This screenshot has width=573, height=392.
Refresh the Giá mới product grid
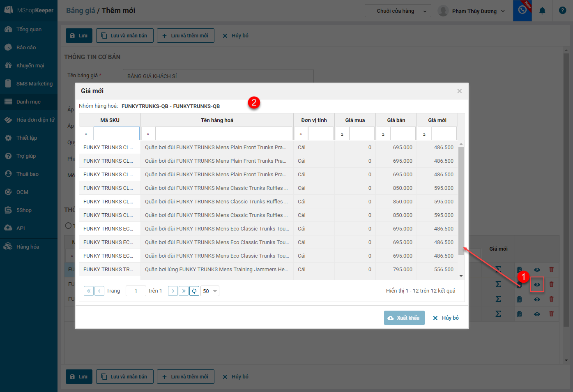point(194,291)
